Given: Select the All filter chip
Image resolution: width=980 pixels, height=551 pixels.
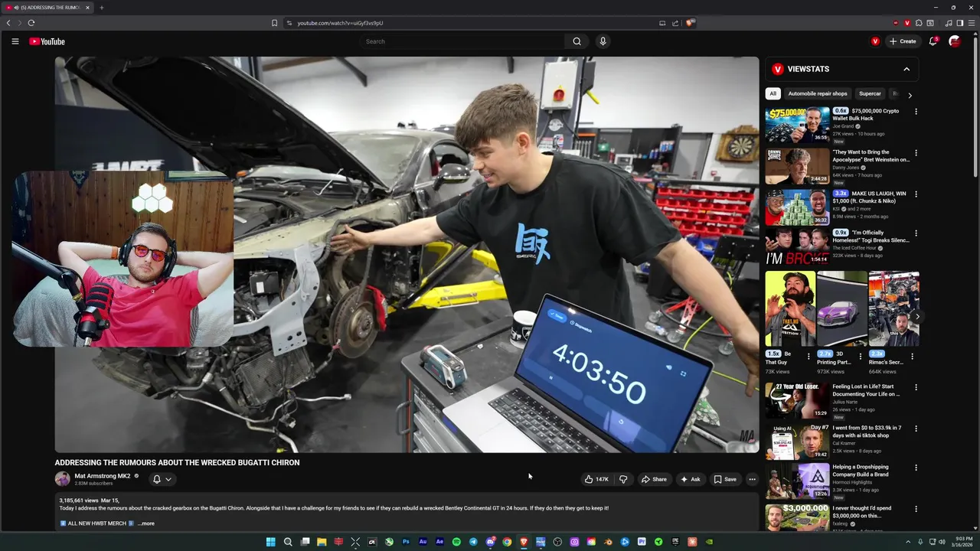Looking at the screenshot, I should 773,93.
